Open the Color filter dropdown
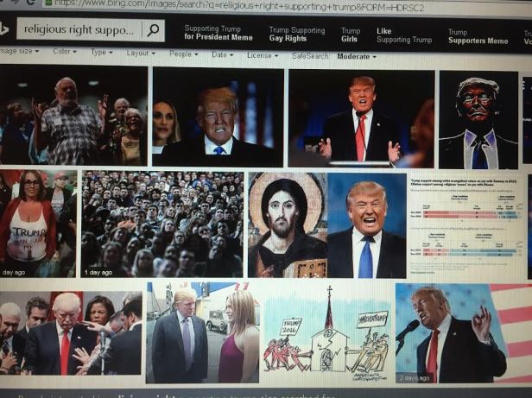 tap(65, 52)
